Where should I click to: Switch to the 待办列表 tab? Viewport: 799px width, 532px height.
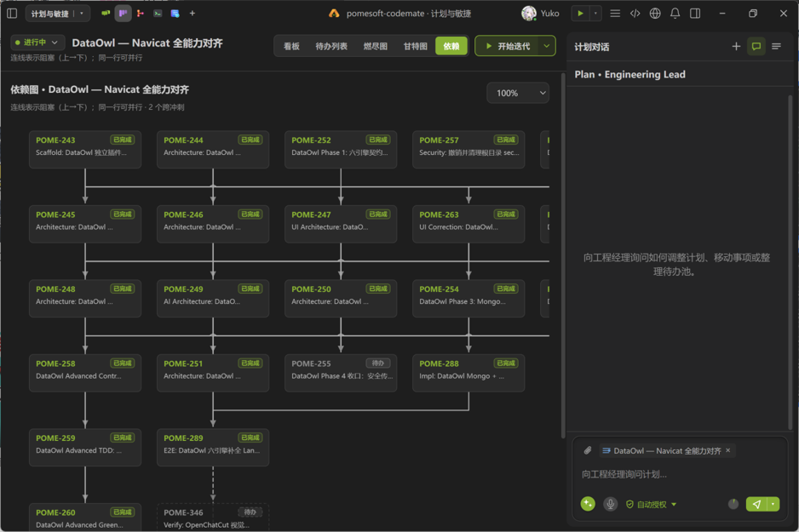click(x=331, y=46)
